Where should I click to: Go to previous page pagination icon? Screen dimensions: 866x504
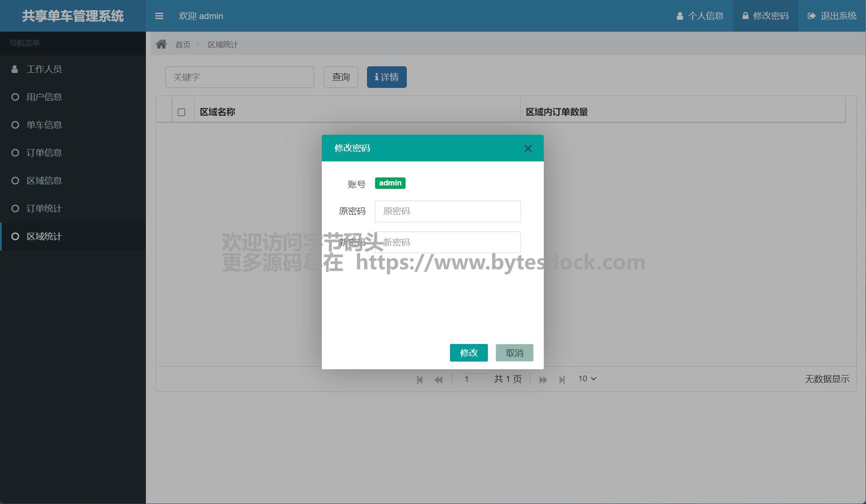pyautogui.click(x=438, y=380)
